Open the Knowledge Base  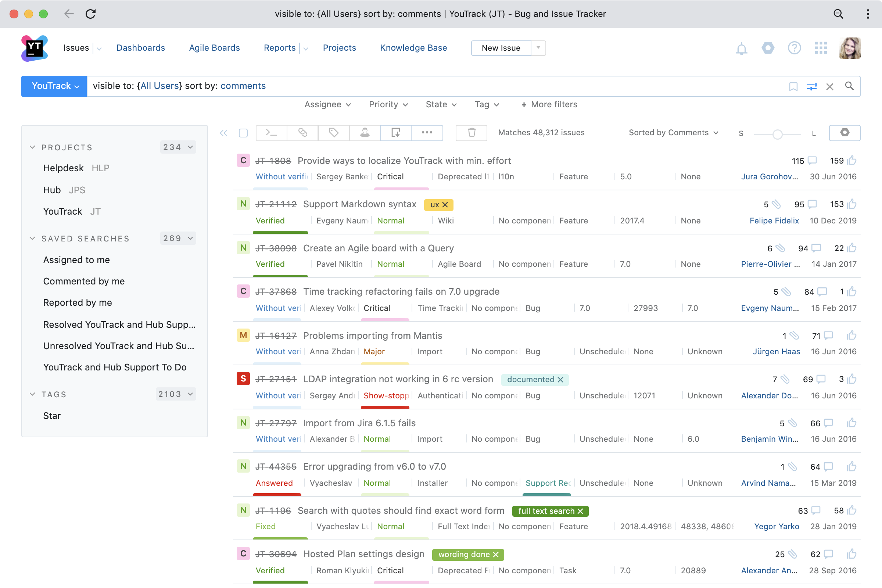tap(414, 48)
